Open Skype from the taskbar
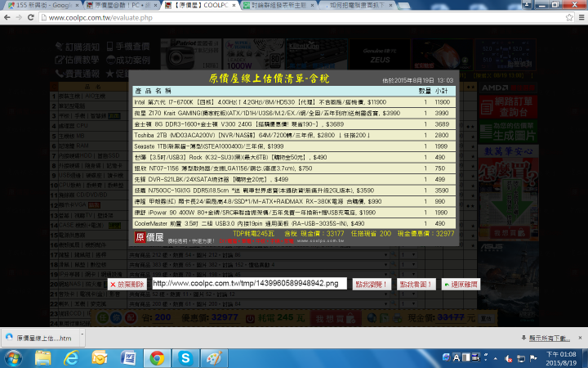588x368 pixels. [x=185, y=359]
